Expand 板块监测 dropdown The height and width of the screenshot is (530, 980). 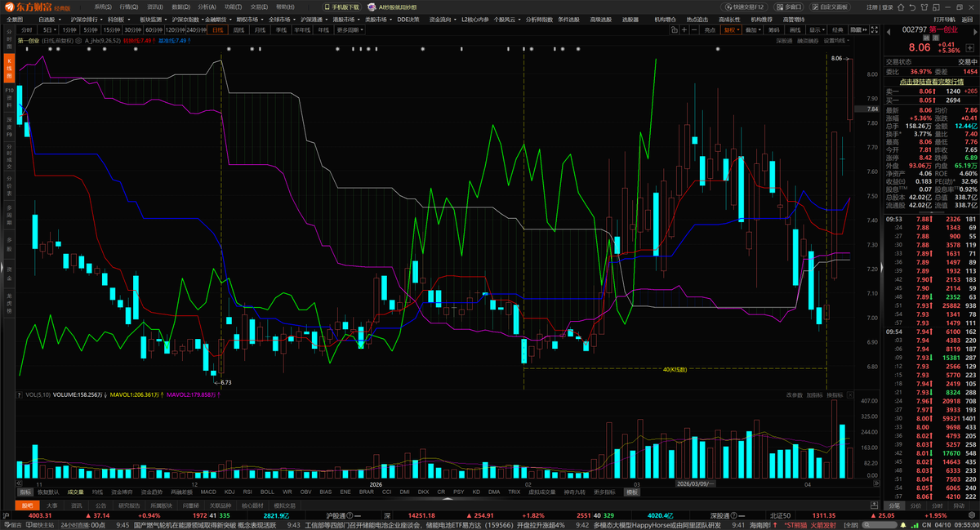[165, 19]
